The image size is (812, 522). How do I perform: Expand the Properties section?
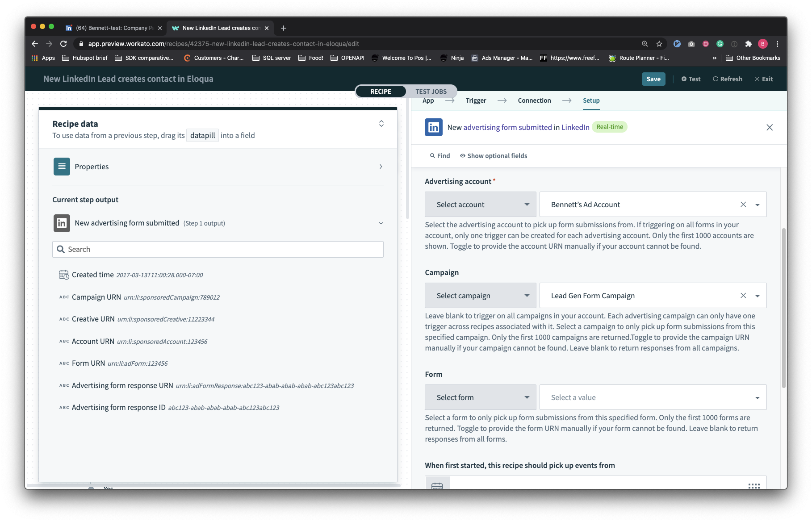tap(381, 167)
